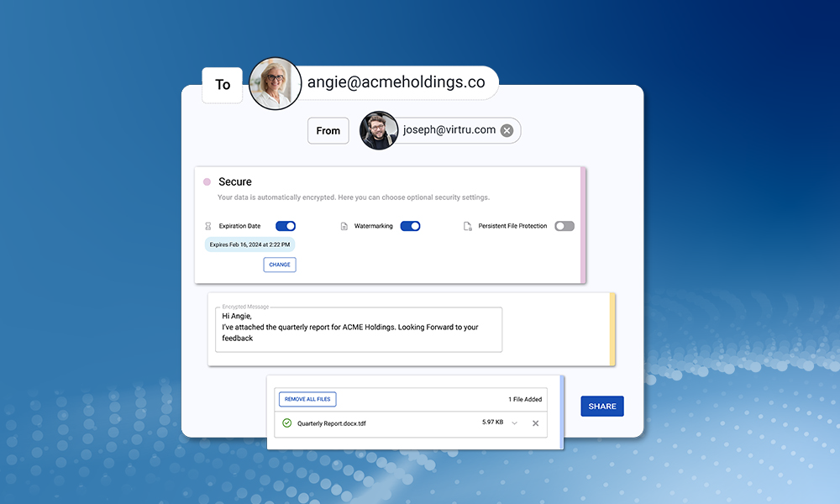Click the Persistent File Protection file icon
This screenshot has height=504, width=840.
(467, 226)
